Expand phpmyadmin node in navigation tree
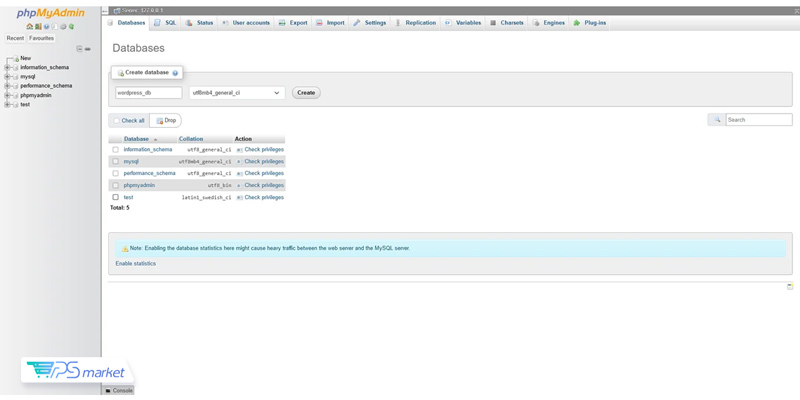This screenshot has height=400, width=800. 7,95
